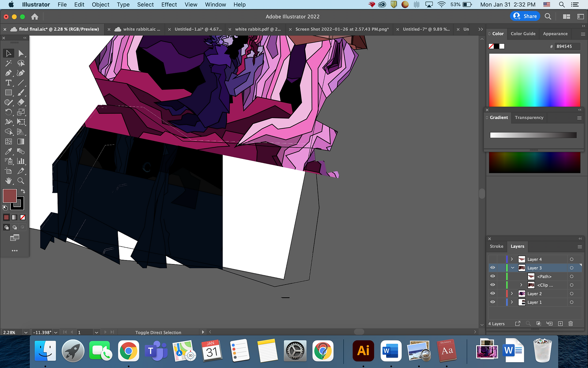This screenshot has height=368, width=588.
Task: Select the Pen tool
Action: coord(9,73)
